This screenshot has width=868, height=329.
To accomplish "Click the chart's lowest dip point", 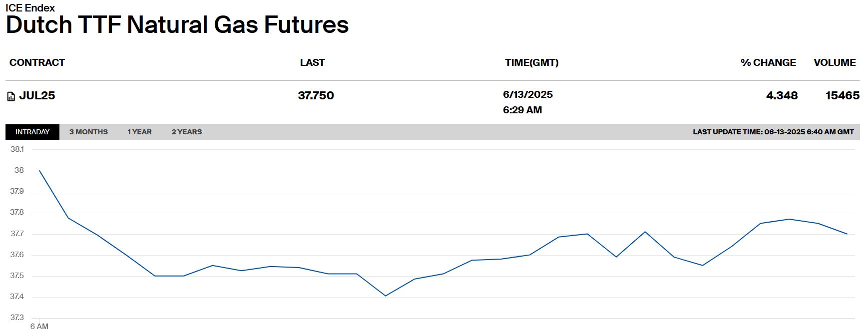I will (x=386, y=296).
